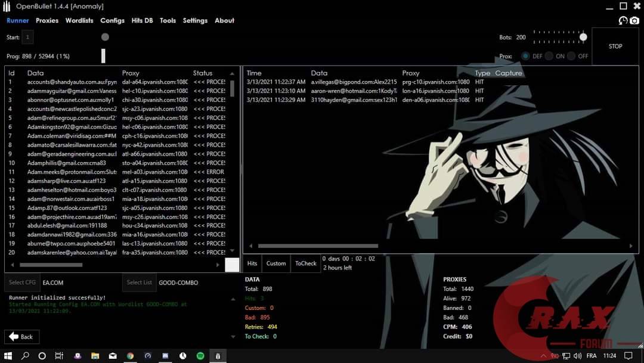Switch to the Custom results tab
The width and height of the screenshot is (644, 363).
point(276,263)
